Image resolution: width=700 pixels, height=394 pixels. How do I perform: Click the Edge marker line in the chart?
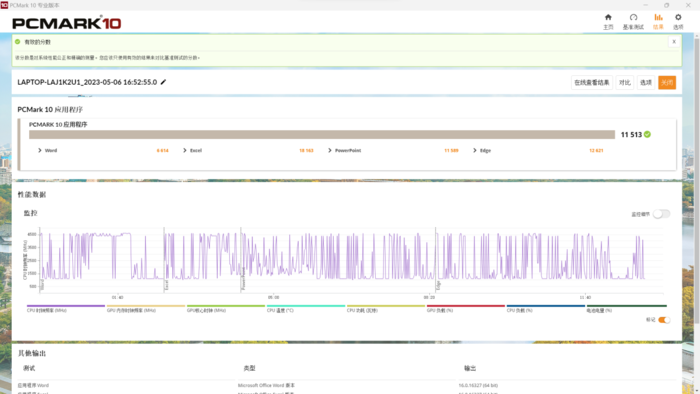tap(436, 261)
